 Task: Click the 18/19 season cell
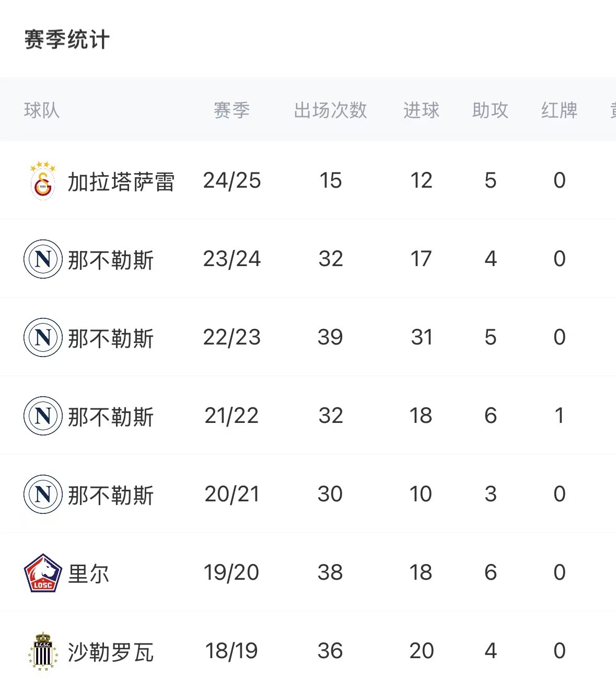point(231,651)
